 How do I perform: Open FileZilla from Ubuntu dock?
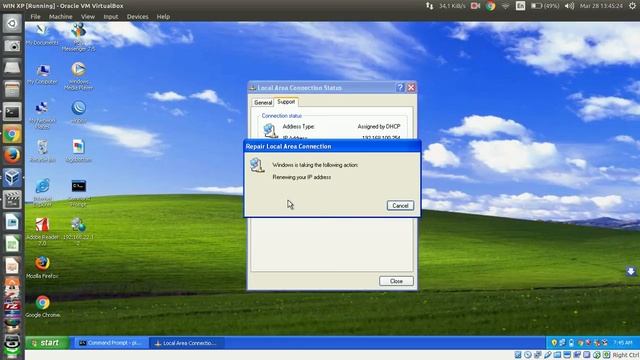(x=12, y=307)
